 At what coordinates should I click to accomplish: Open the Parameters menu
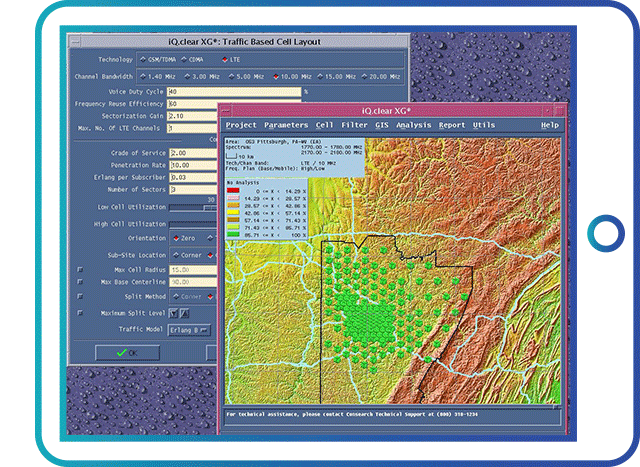[286, 125]
